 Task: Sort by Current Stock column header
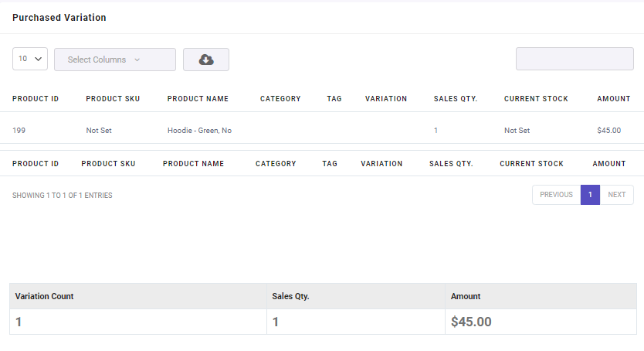tap(536, 99)
